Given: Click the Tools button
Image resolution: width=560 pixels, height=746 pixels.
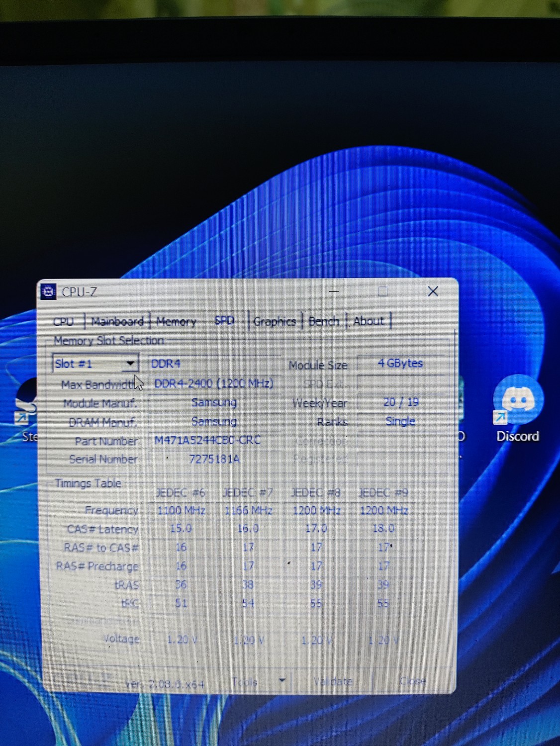Looking at the screenshot, I should [x=245, y=682].
